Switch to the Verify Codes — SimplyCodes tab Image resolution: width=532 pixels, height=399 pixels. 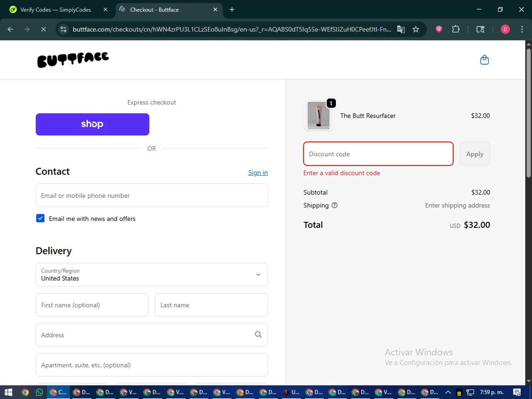click(56, 10)
